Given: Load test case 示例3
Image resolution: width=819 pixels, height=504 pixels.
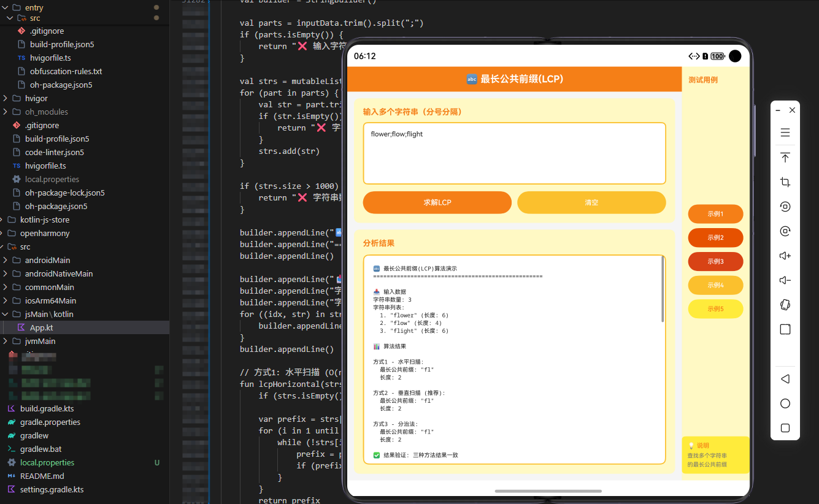Looking at the screenshot, I should pos(715,262).
